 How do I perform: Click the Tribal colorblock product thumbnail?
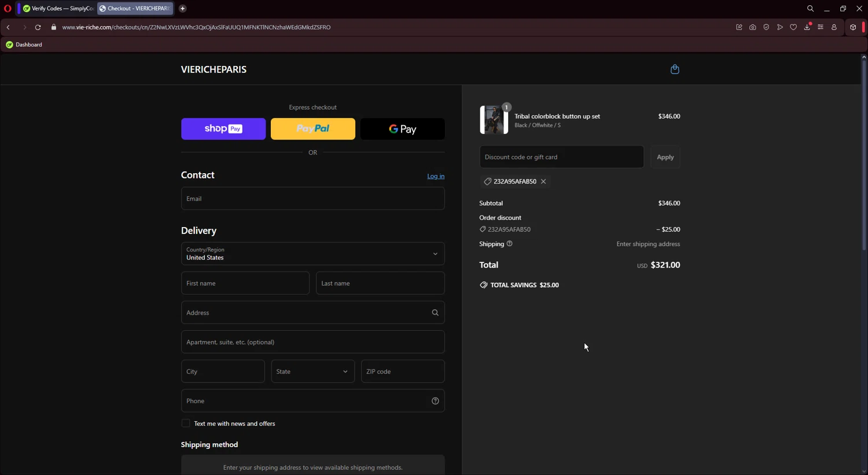[494, 119]
